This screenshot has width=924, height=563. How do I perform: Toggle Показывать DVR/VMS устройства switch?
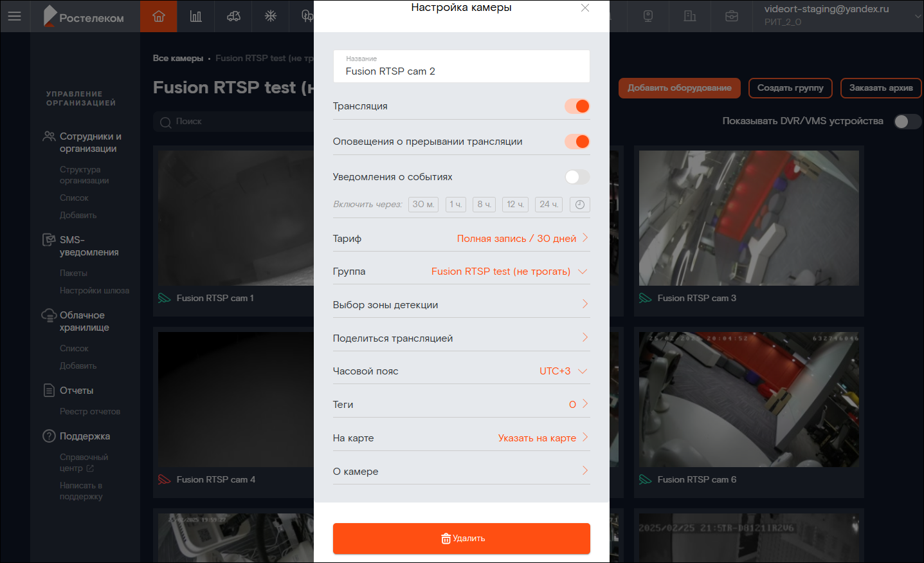907,122
